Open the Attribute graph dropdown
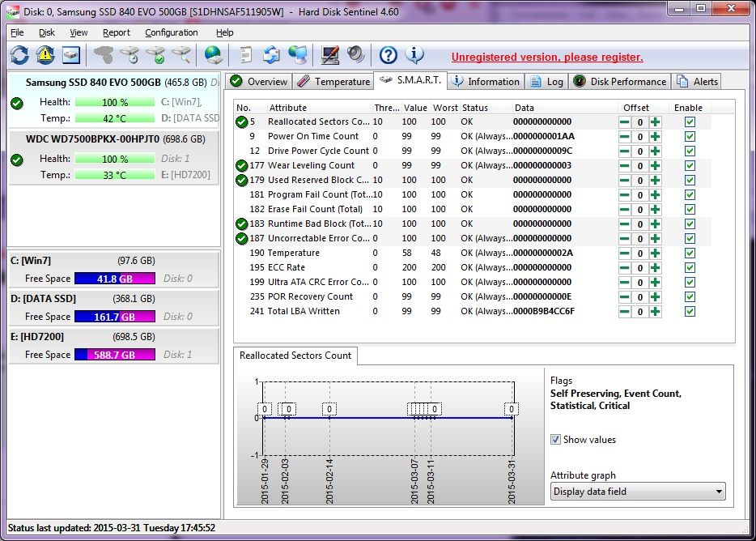The image size is (756, 541). point(638,492)
